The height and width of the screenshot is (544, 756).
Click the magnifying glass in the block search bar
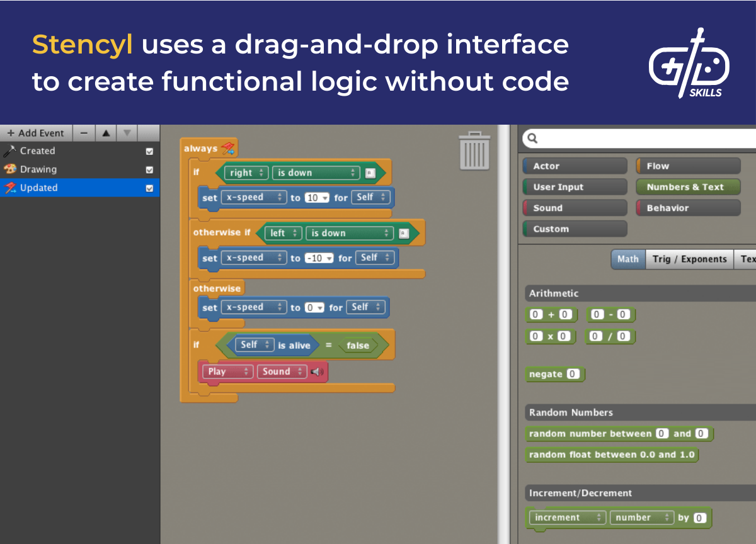532,138
